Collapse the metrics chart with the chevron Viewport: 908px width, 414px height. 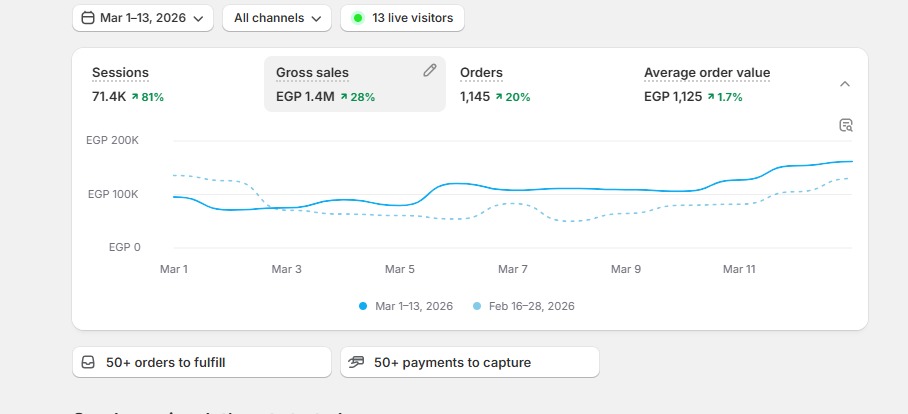[x=845, y=84]
